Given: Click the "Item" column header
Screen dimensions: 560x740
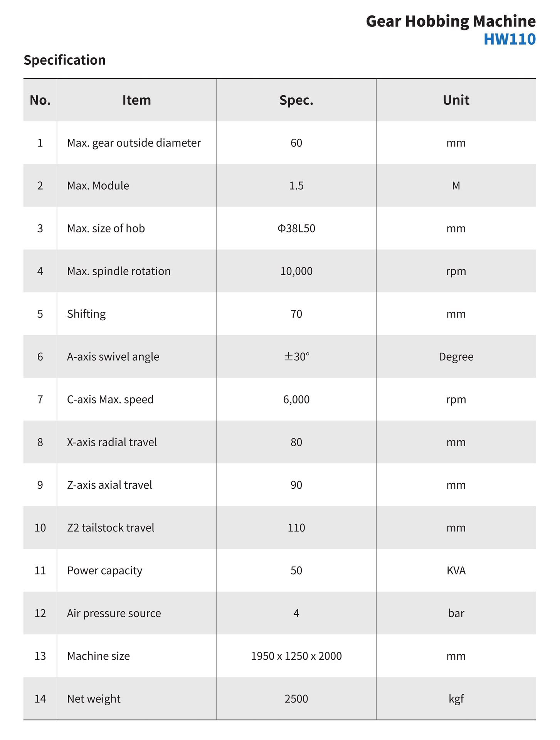Looking at the screenshot, I should [x=136, y=100].
